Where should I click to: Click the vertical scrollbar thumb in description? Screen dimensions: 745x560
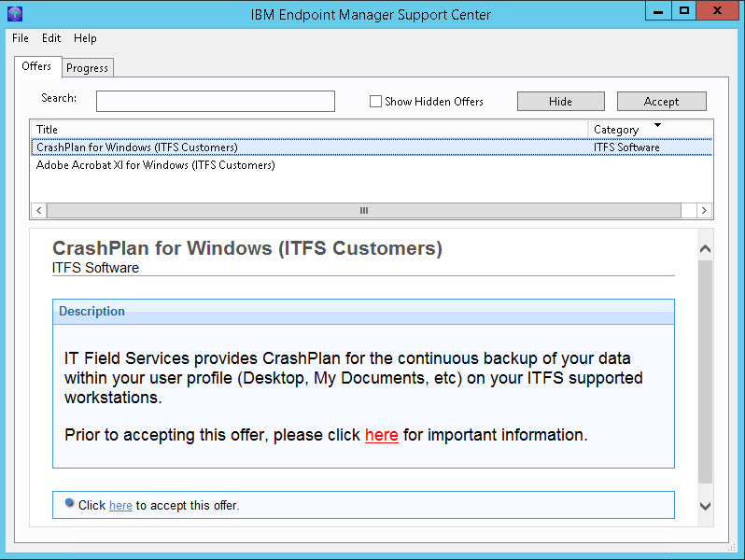[705, 371]
